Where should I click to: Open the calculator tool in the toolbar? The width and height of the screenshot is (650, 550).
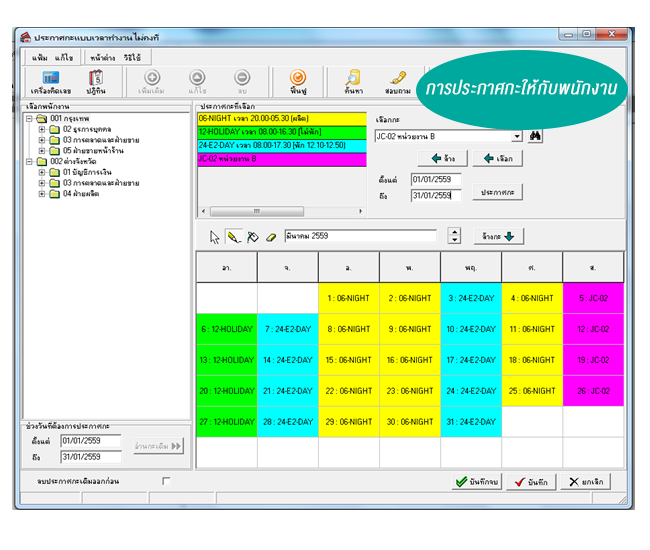pos(50,82)
